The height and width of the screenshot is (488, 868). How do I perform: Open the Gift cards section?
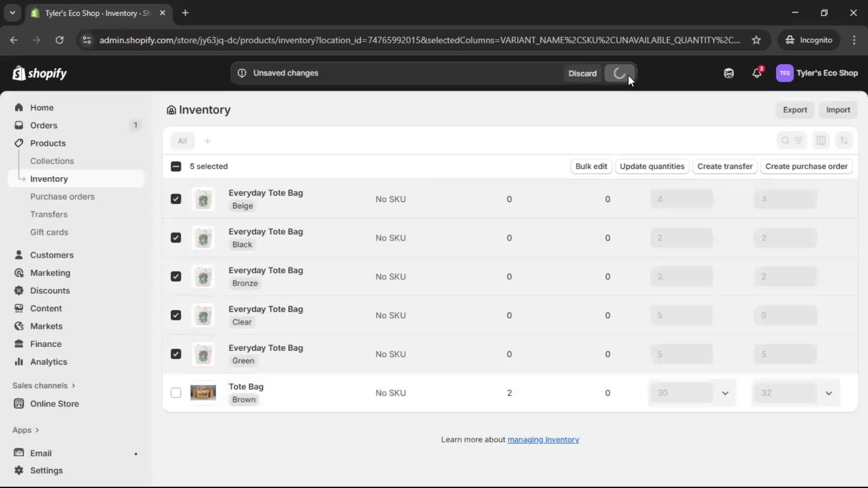point(49,232)
